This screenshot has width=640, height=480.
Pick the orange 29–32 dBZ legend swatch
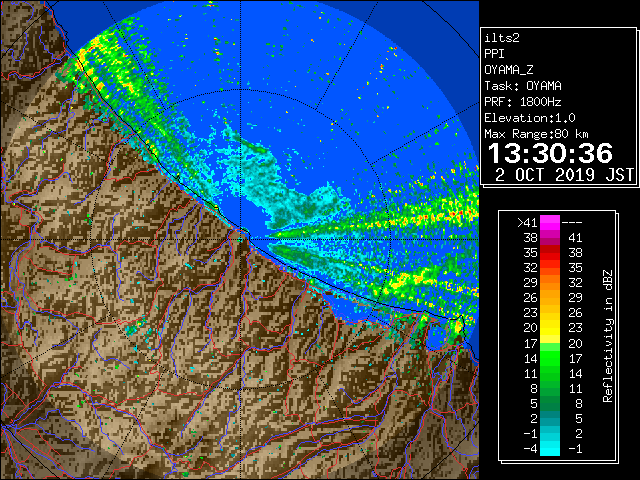click(x=550, y=283)
